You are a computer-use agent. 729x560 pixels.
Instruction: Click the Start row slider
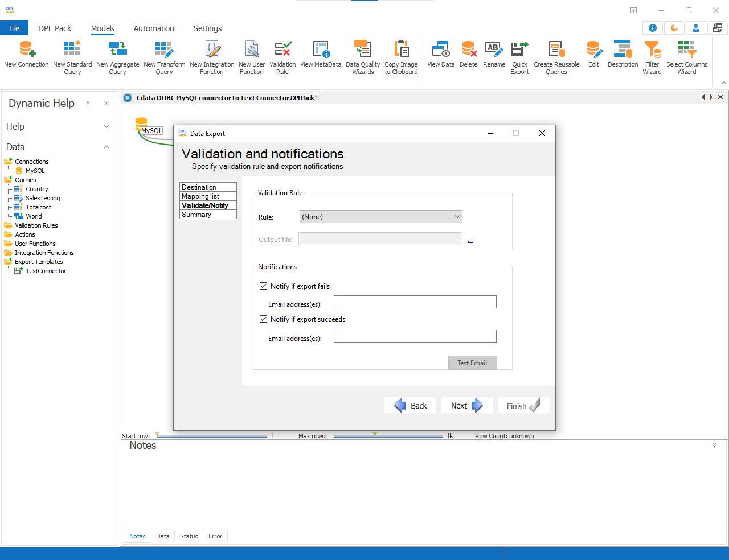point(211,436)
